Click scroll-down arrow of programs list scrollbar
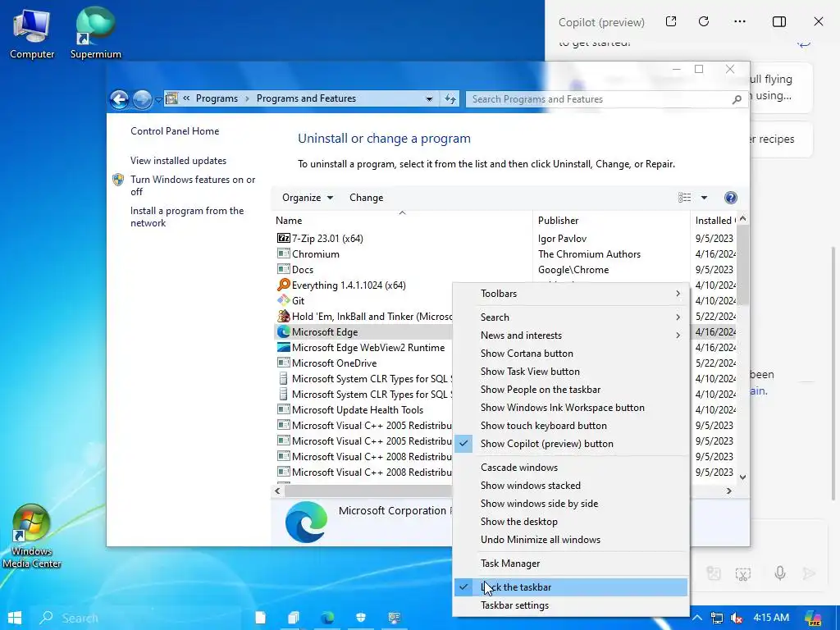The image size is (840, 630). point(742,477)
